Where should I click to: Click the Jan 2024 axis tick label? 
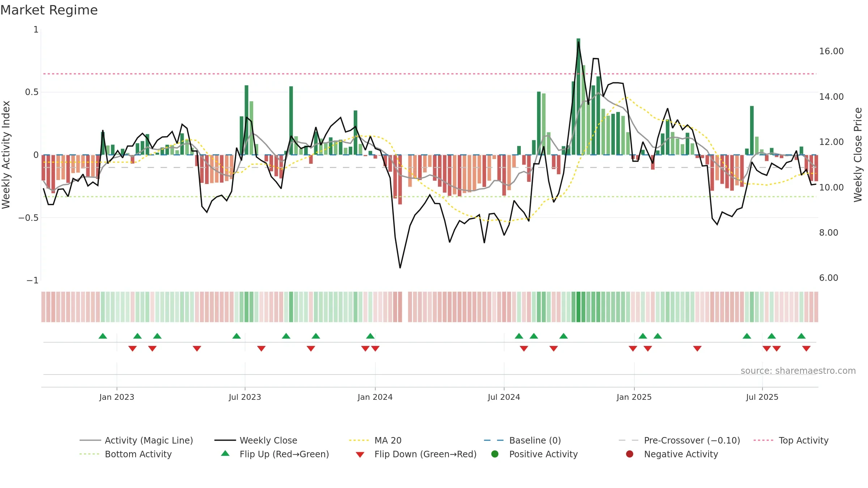click(375, 397)
